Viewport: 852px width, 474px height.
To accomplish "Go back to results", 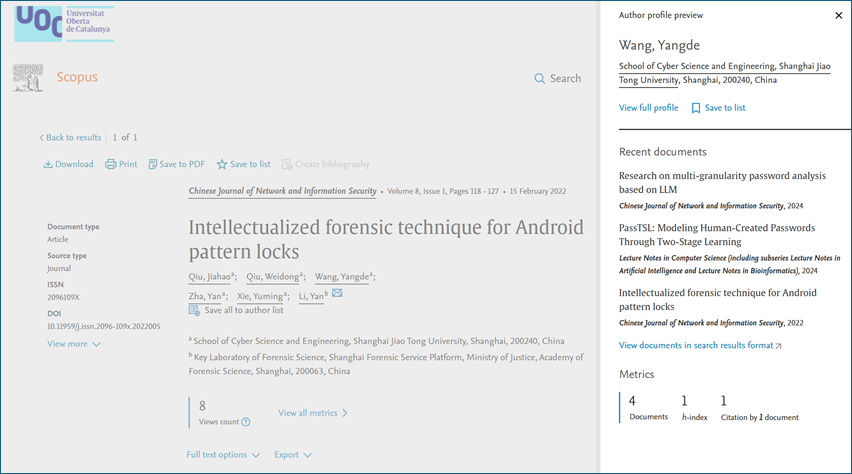I will (x=70, y=137).
